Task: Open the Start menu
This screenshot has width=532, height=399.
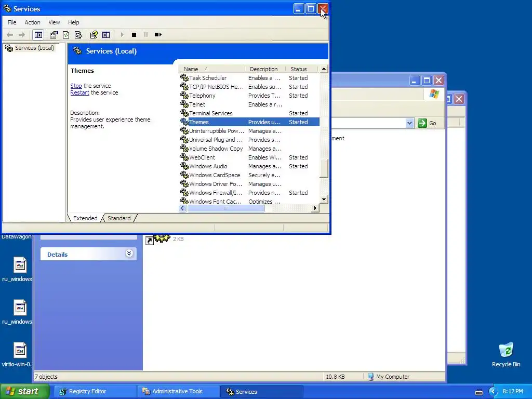Action: (25, 392)
